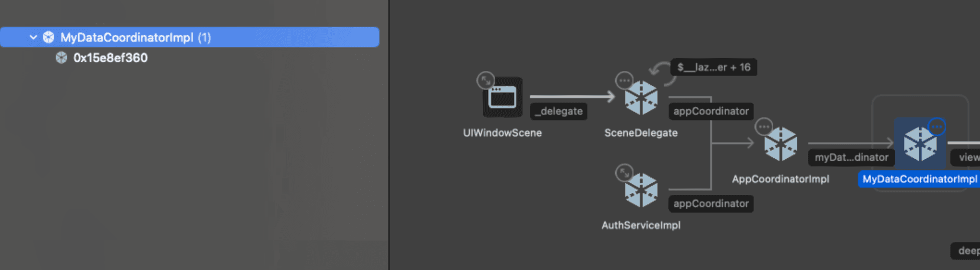
Task: Select the UIWindowScene node icon
Action: point(502,97)
